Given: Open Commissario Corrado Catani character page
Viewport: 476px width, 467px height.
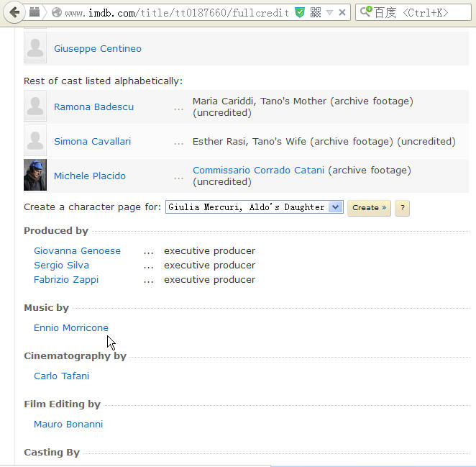Looking at the screenshot, I should (259, 170).
